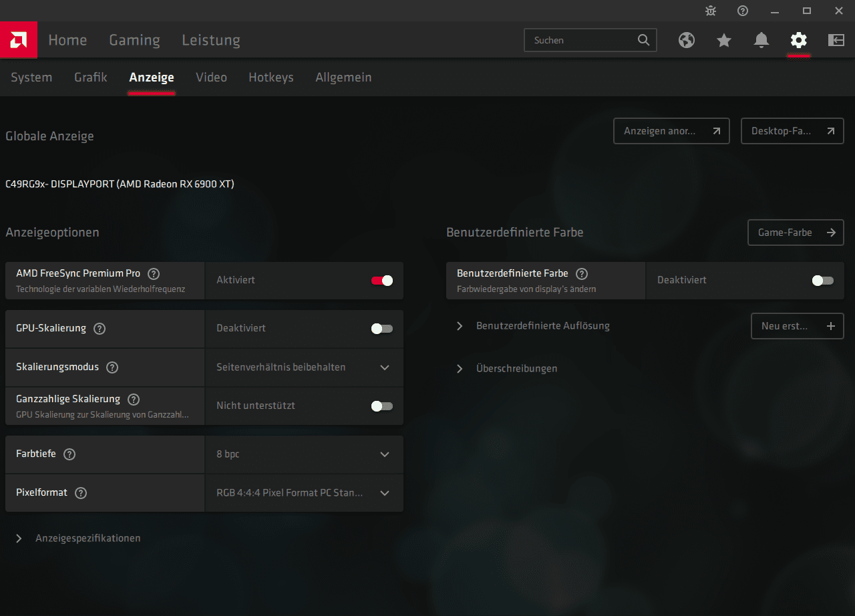
Task: Open Skalierungsmodus dropdown
Action: point(305,367)
